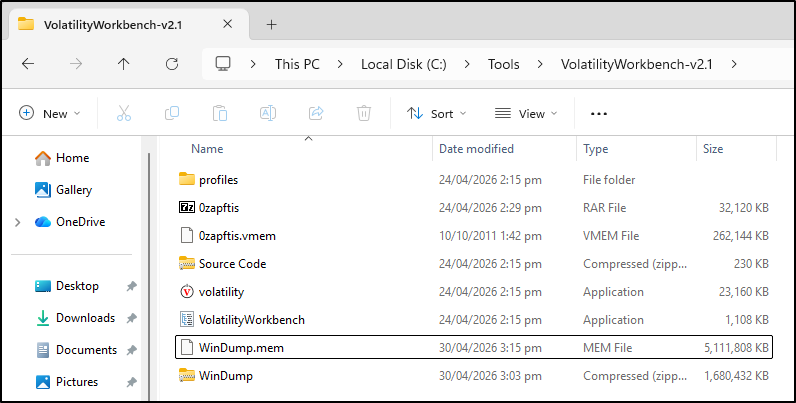796x403 pixels.
Task: Click the Share icon in toolbar
Action: (316, 113)
